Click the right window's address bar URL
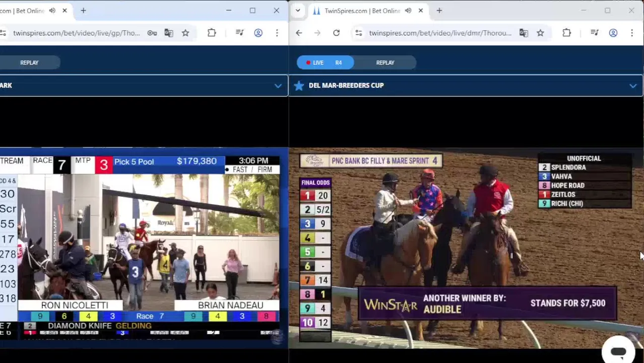The height and width of the screenshot is (363, 644). [x=440, y=33]
